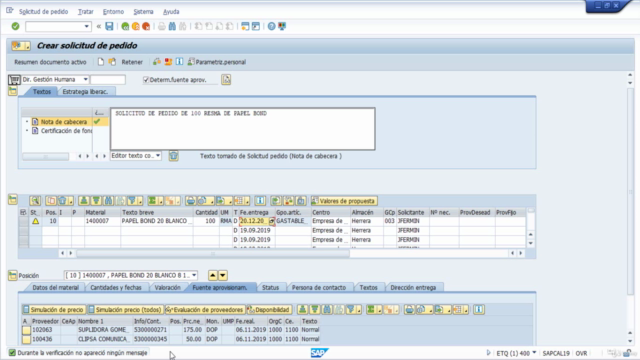Toggle the Determ.fuente aprov. checkbox
The height and width of the screenshot is (360, 640).
click(146, 80)
